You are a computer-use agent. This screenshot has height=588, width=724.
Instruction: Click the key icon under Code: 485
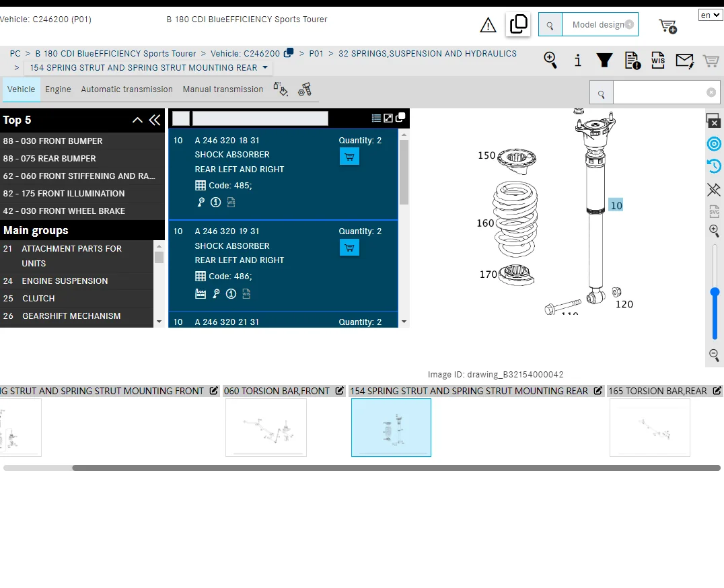[201, 202]
